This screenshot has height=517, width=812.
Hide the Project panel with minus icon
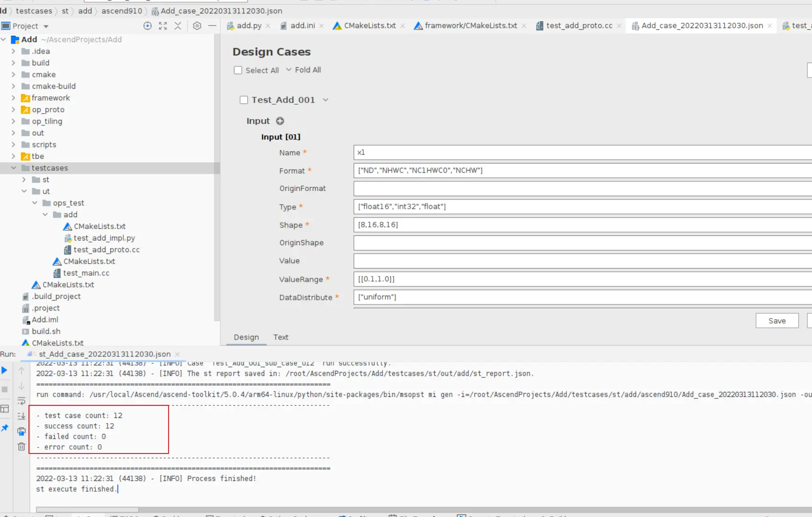click(212, 26)
